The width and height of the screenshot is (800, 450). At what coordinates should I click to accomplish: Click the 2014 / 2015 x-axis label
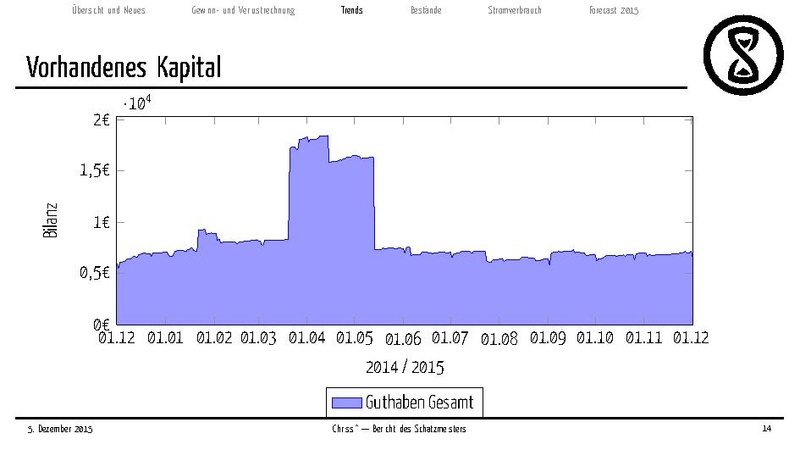pos(403,366)
